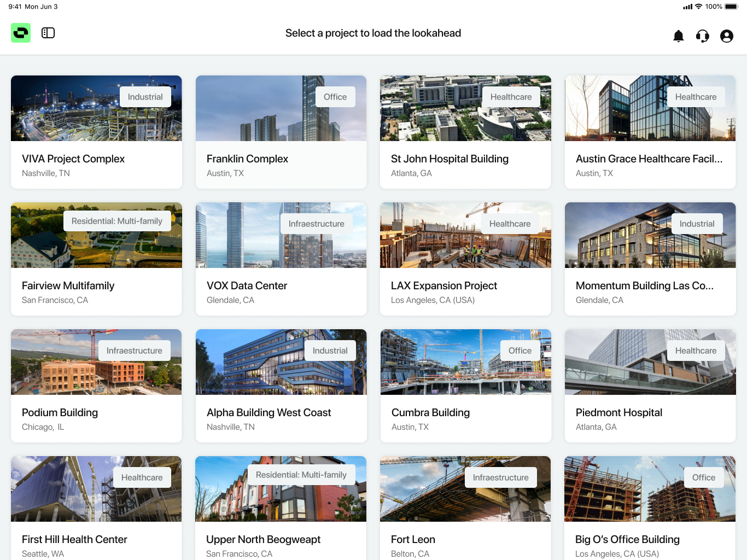Click Industrial tag on Momentum Building
747x560 pixels.
click(x=697, y=224)
